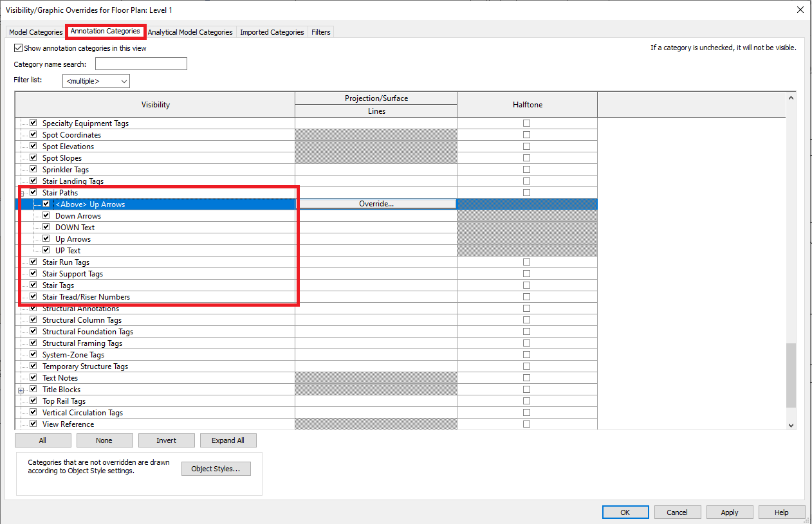Open the Filters tab
Screen dimensions: 812x524
point(320,32)
